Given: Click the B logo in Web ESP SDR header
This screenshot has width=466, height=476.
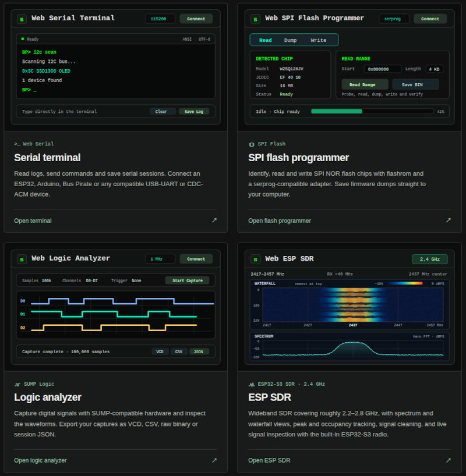Looking at the screenshot, I should tap(255, 260).
